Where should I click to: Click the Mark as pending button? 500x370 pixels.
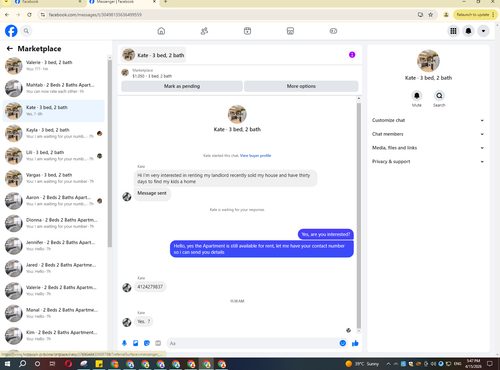(x=182, y=86)
